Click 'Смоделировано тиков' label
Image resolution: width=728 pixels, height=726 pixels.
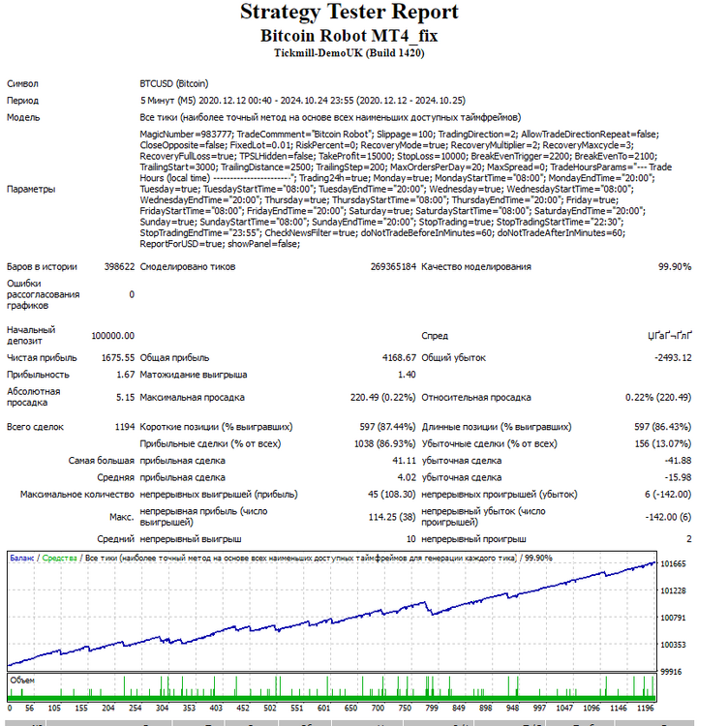pos(188,266)
